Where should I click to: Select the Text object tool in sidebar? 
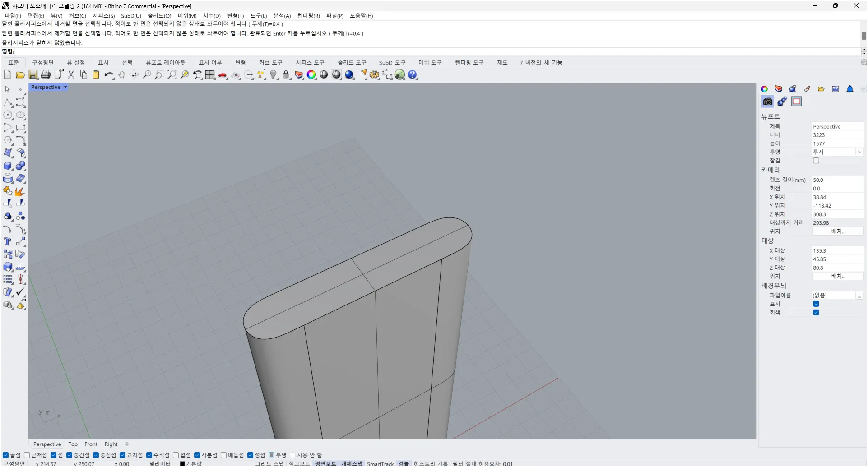(8, 242)
